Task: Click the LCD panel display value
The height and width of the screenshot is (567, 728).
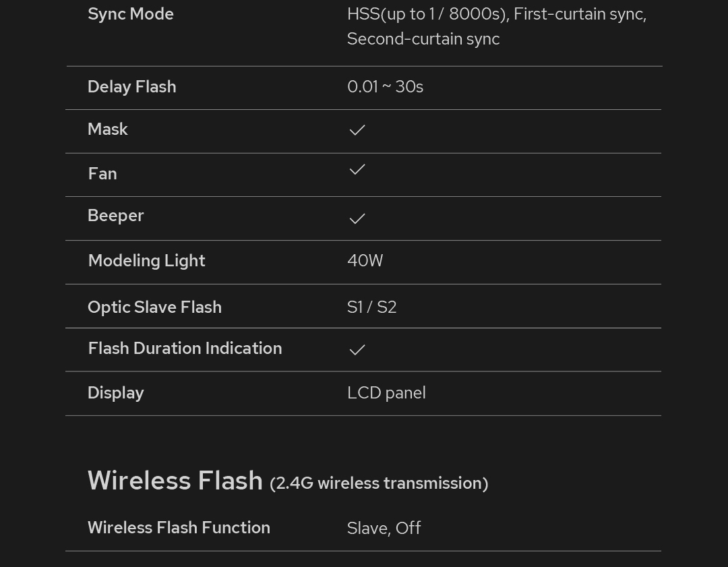Action: click(x=386, y=393)
